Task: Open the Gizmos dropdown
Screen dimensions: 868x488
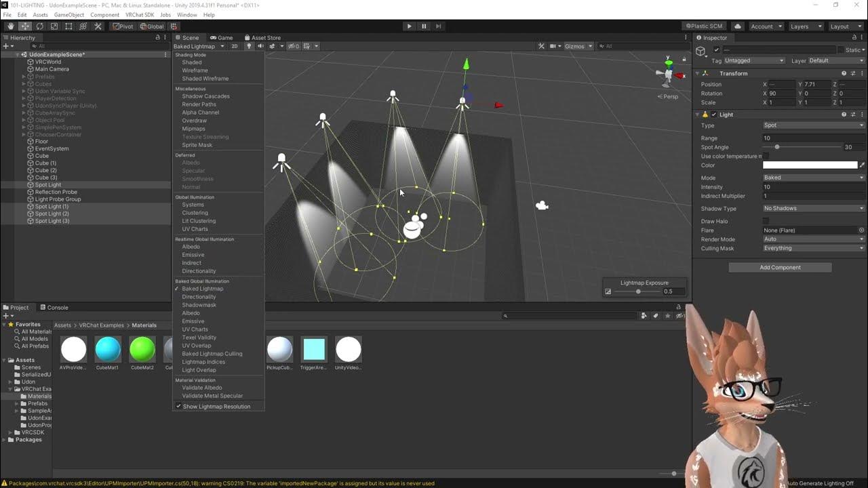Action: (x=578, y=46)
